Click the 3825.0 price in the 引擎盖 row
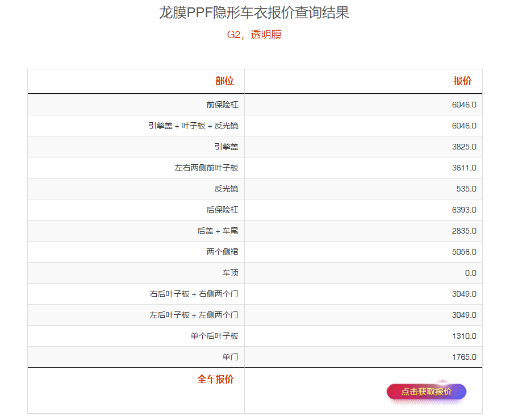 click(x=464, y=147)
